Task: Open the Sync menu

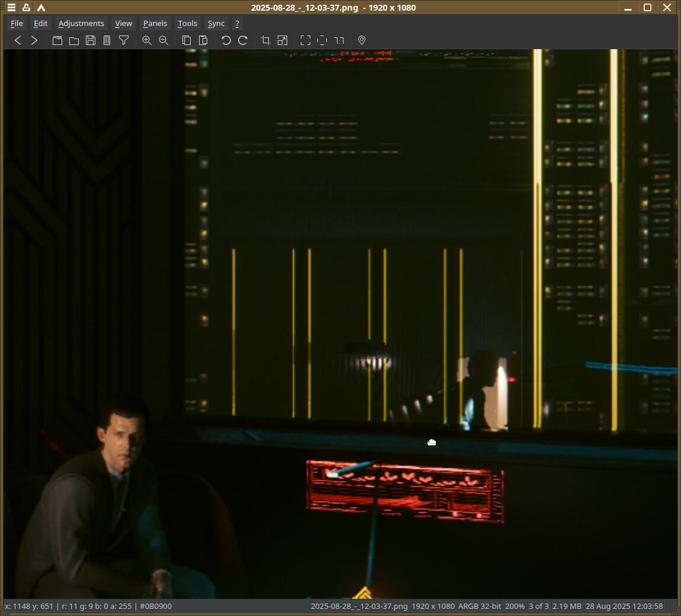Action: pos(216,24)
